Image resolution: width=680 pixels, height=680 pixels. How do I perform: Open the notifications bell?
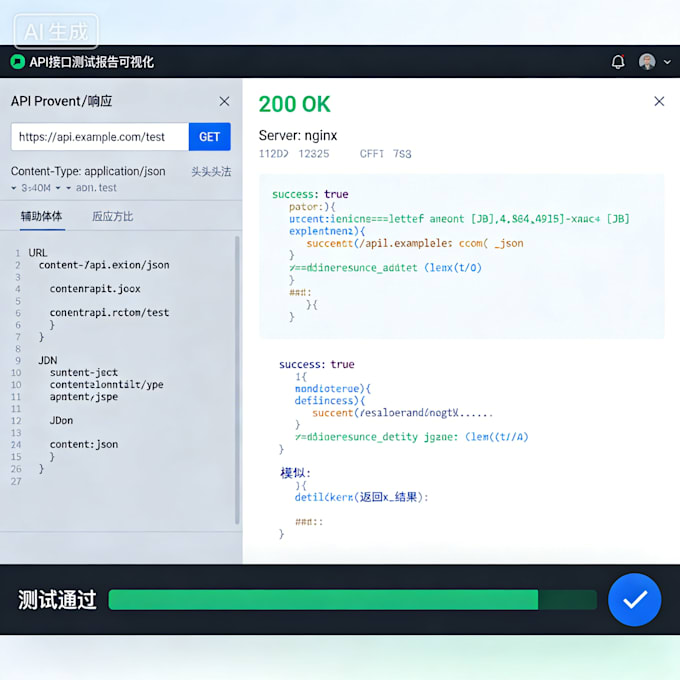pos(618,62)
